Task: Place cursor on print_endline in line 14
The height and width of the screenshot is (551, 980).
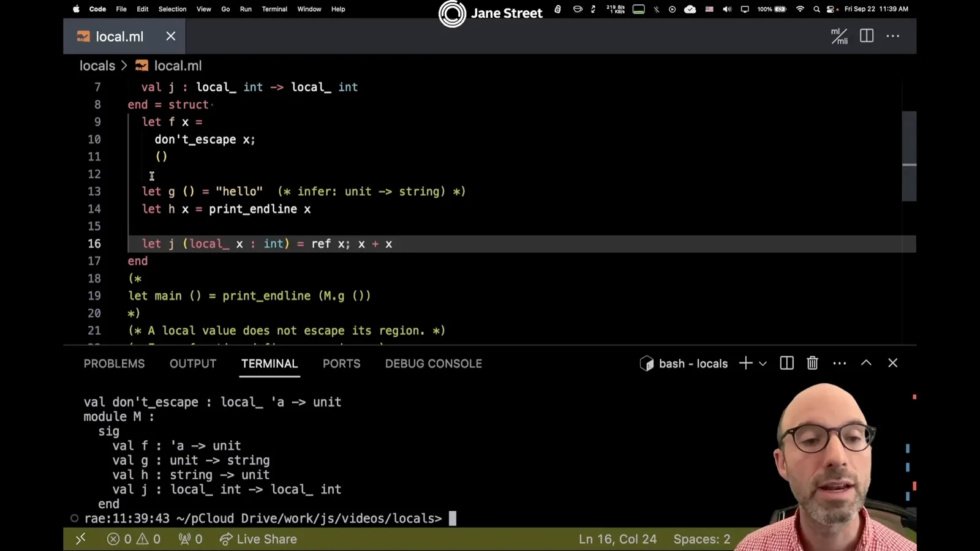Action: click(253, 209)
